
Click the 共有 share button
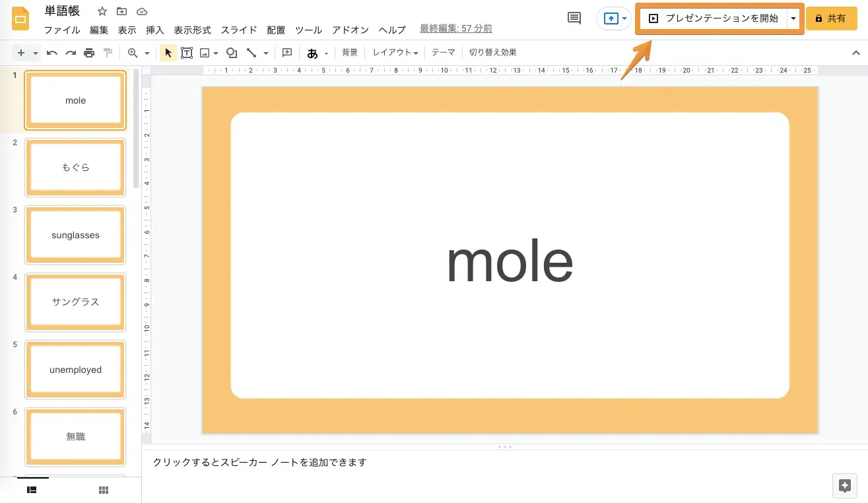[831, 18]
